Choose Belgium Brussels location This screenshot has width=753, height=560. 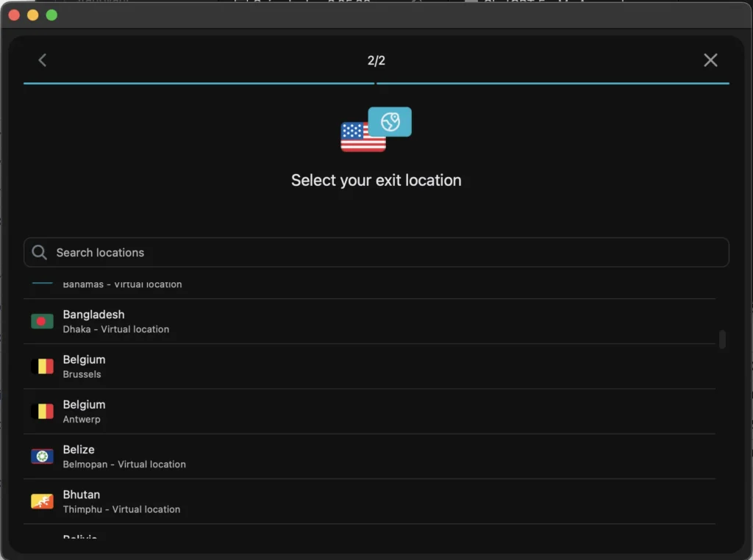[368, 366]
